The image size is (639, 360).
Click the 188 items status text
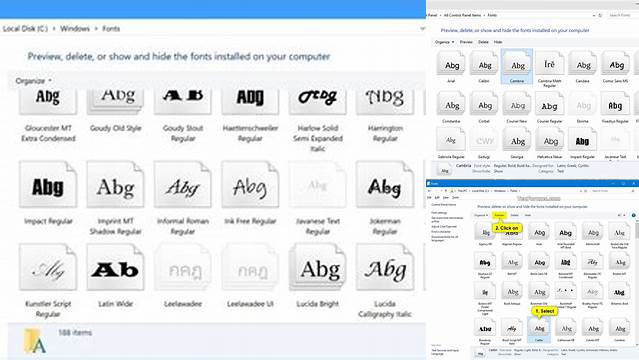(75, 333)
